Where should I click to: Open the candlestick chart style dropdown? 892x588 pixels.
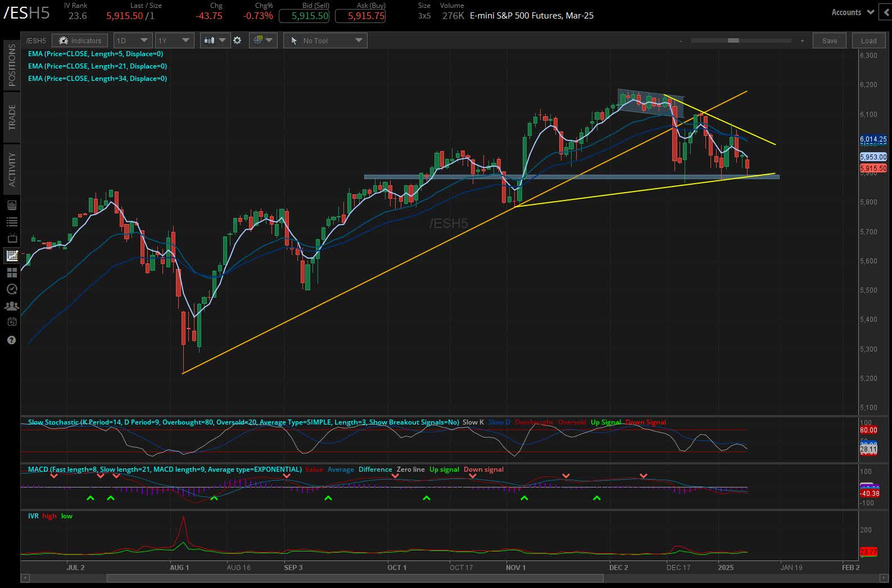click(215, 40)
